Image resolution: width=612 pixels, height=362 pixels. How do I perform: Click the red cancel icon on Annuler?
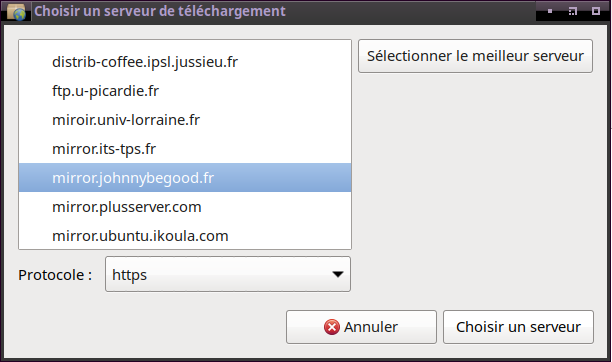coord(332,327)
